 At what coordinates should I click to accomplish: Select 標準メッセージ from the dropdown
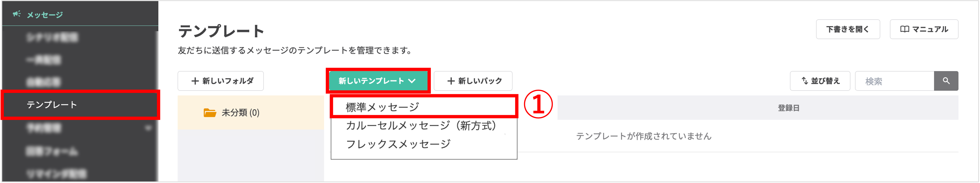pos(382,107)
